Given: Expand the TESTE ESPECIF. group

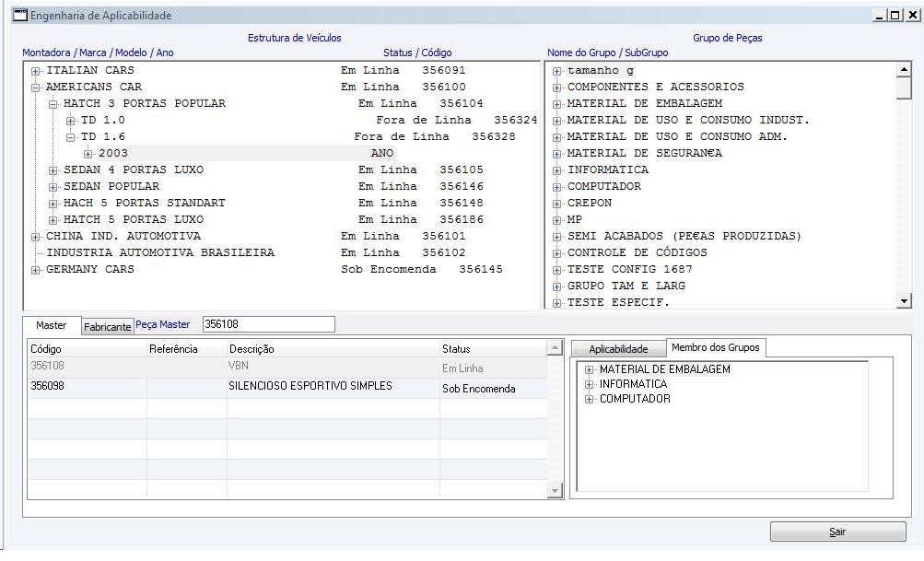Looking at the screenshot, I should pyautogui.click(x=556, y=303).
